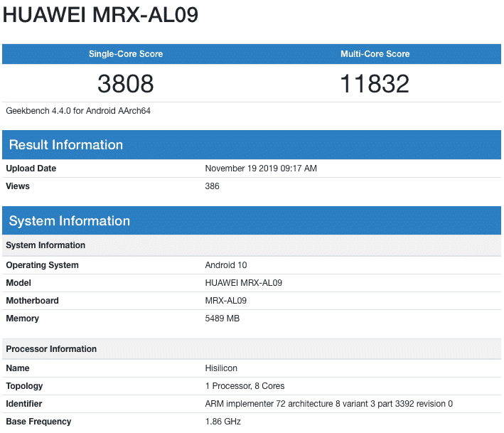This screenshot has height=433, width=504.
Task: Click the Motherboard label
Action: pos(32,301)
